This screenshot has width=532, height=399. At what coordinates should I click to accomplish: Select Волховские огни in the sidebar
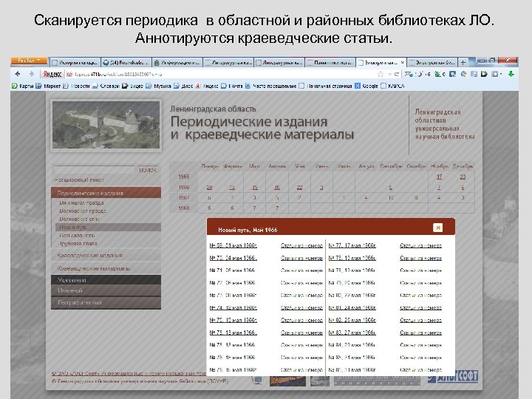point(79,219)
